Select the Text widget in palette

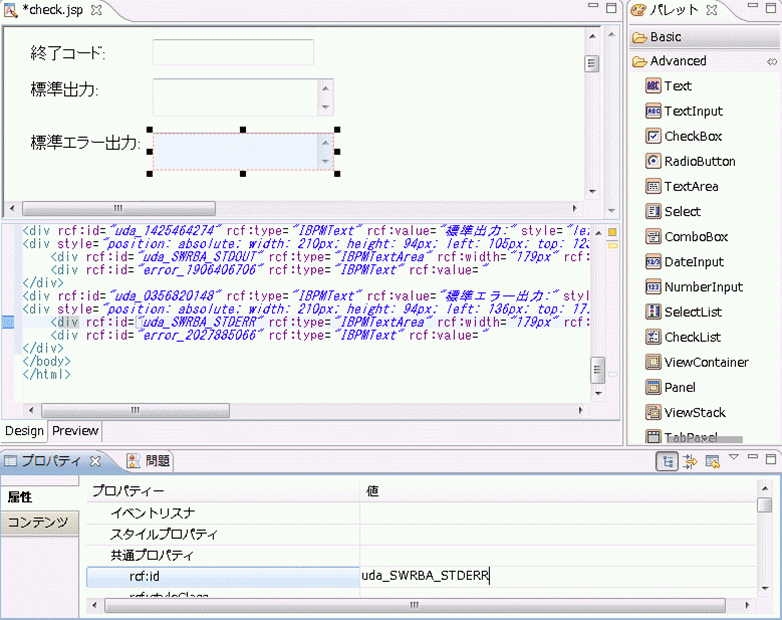[x=677, y=86]
